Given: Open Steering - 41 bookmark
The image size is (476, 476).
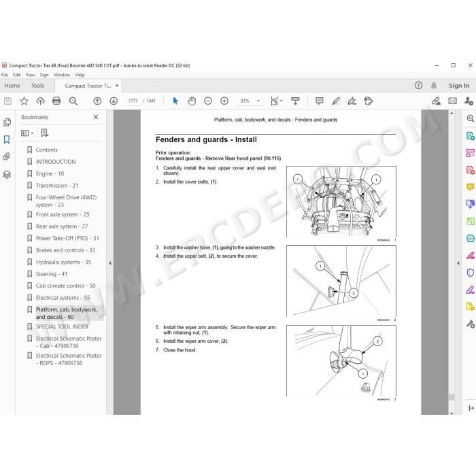Looking at the screenshot, I should [x=52, y=274].
